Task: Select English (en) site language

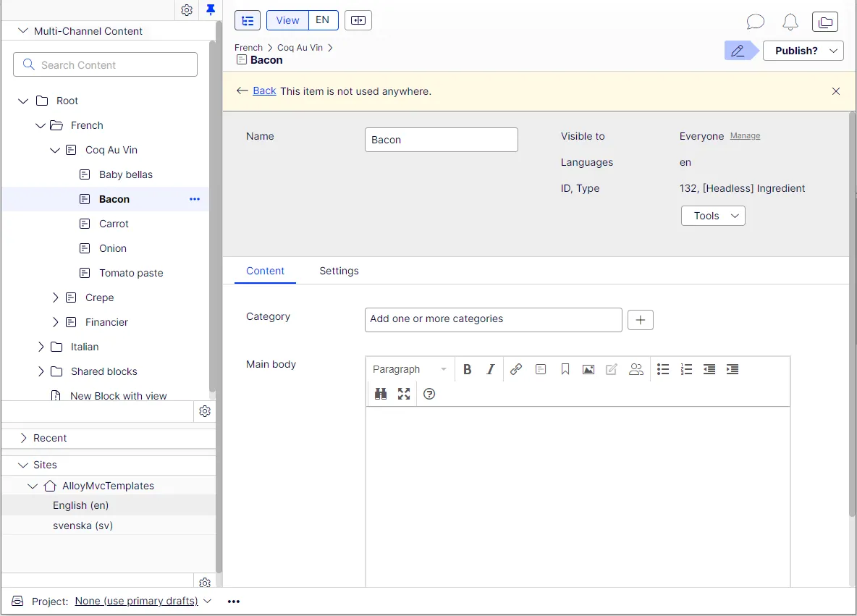Action: [x=81, y=505]
